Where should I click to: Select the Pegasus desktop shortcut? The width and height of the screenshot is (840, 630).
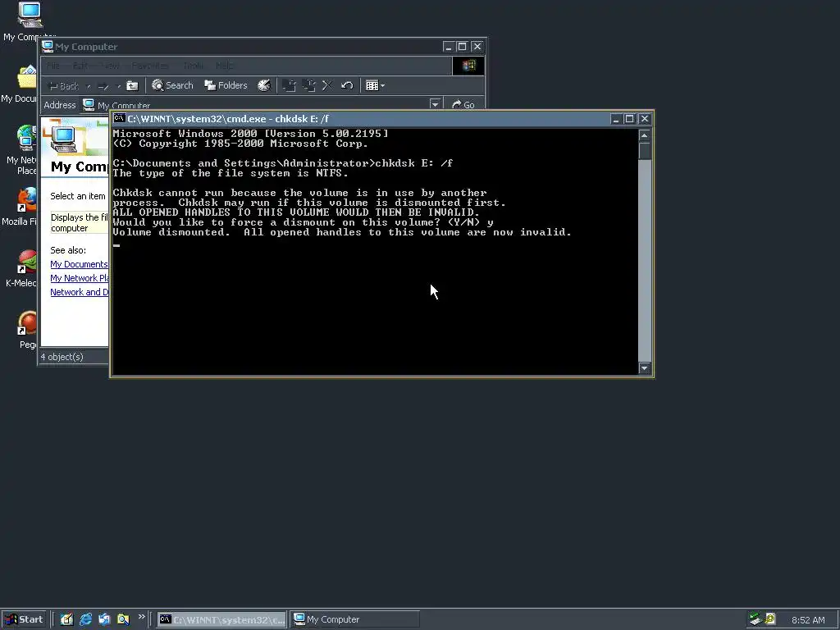(27, 330)
